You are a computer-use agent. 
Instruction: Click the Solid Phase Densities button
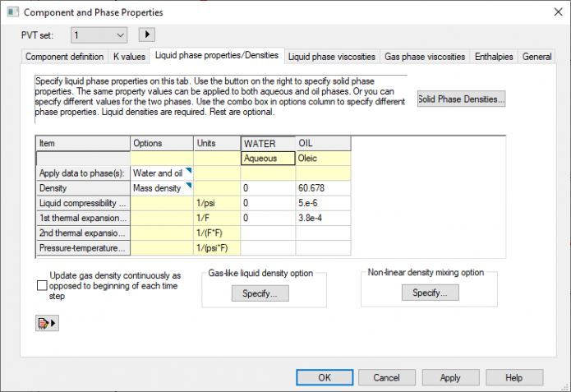pos(462,99)
